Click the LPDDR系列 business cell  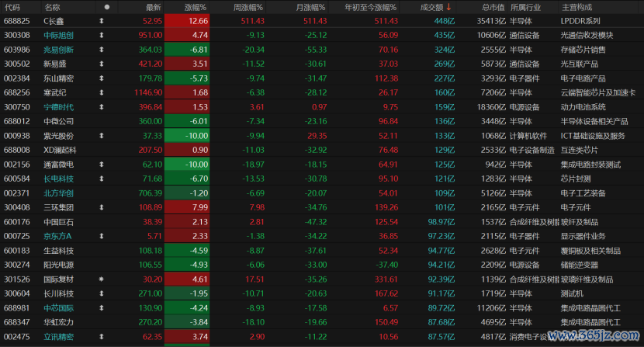coord(580,21)
